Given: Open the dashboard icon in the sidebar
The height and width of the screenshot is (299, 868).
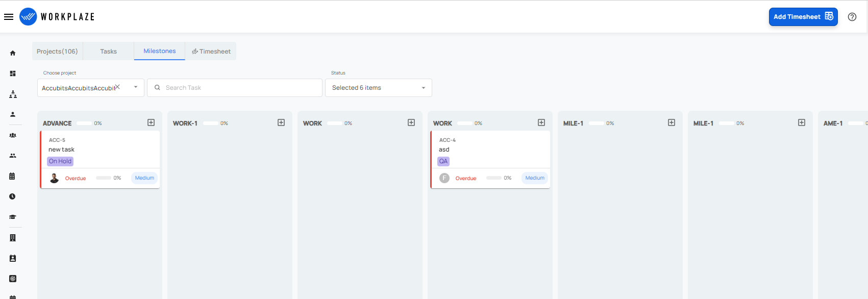Looking at the screenshot, I should (13, 73).
